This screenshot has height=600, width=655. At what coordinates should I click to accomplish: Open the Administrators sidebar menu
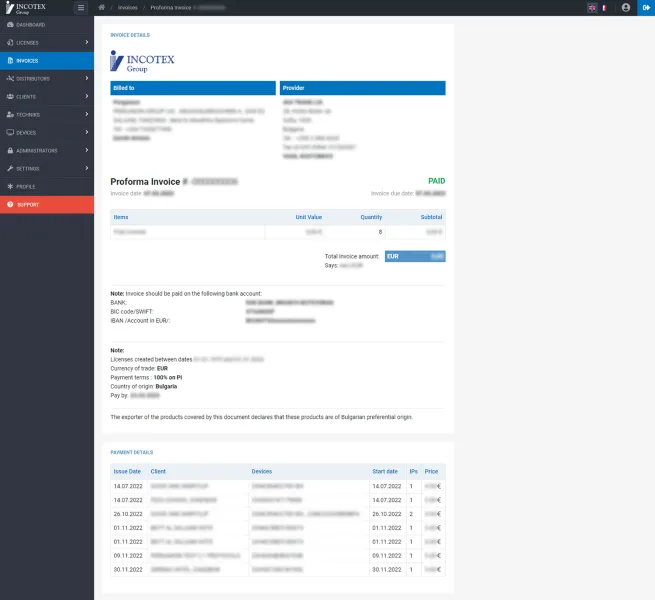tap(47, 150)
